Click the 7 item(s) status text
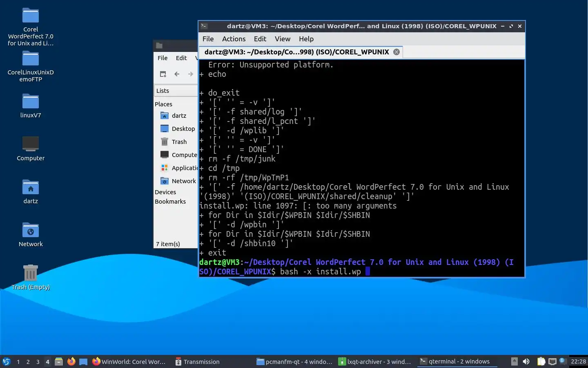 pyautogui.click(x=168, y=244)
